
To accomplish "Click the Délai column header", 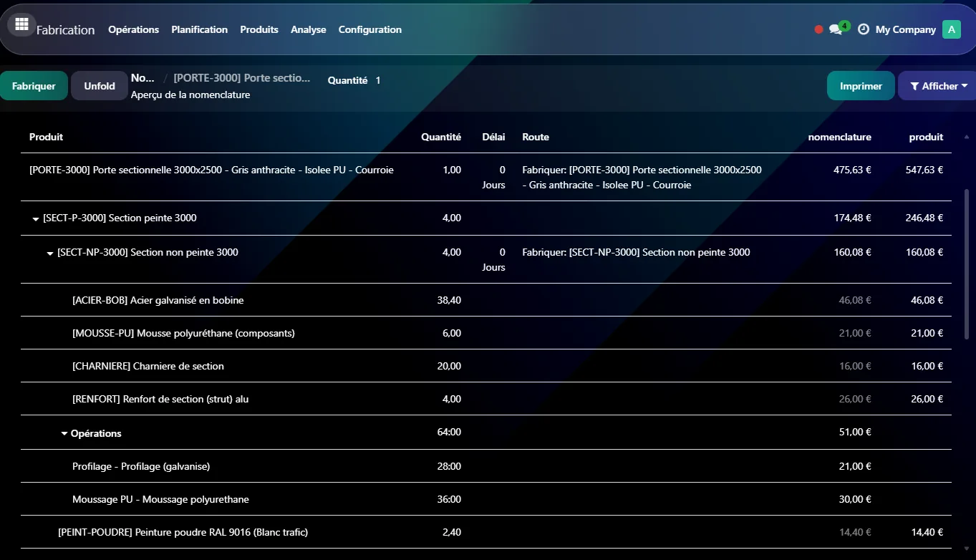I will click(493, 137).
